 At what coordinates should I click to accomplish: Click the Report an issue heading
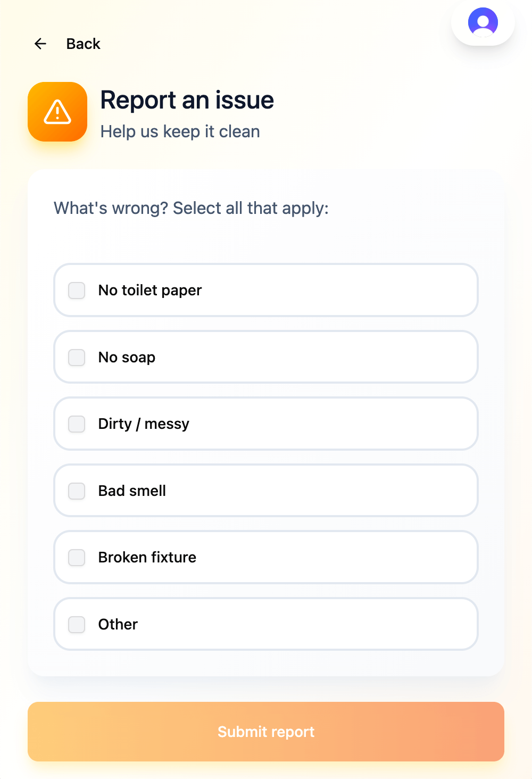pos(187,100)
